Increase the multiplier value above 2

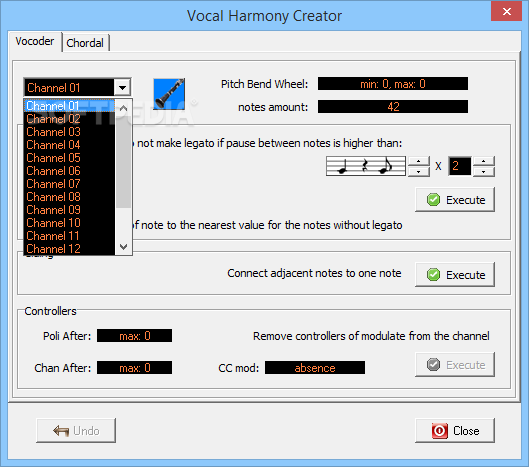(484, 161)
